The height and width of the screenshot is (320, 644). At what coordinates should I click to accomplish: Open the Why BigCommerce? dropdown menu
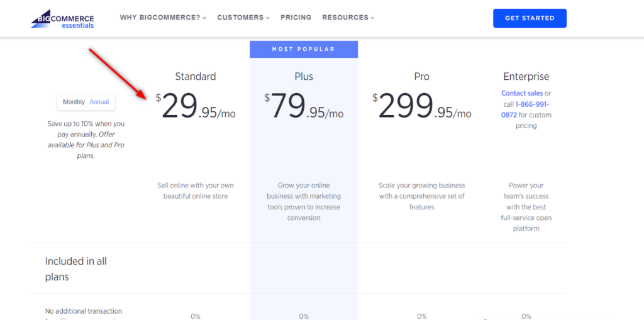(x=163, y=18)
